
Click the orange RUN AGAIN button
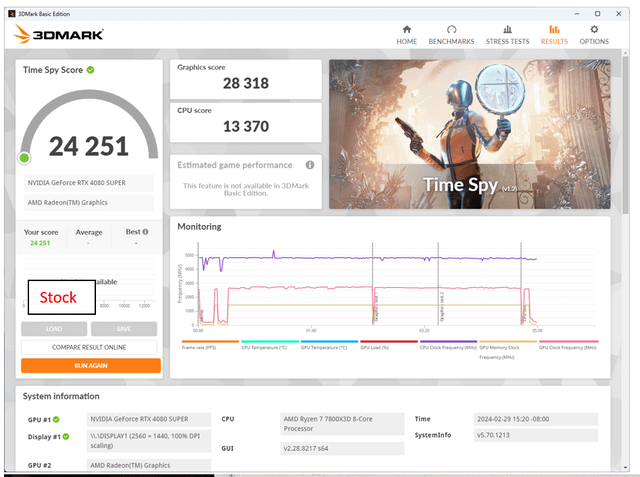point(91,366)
